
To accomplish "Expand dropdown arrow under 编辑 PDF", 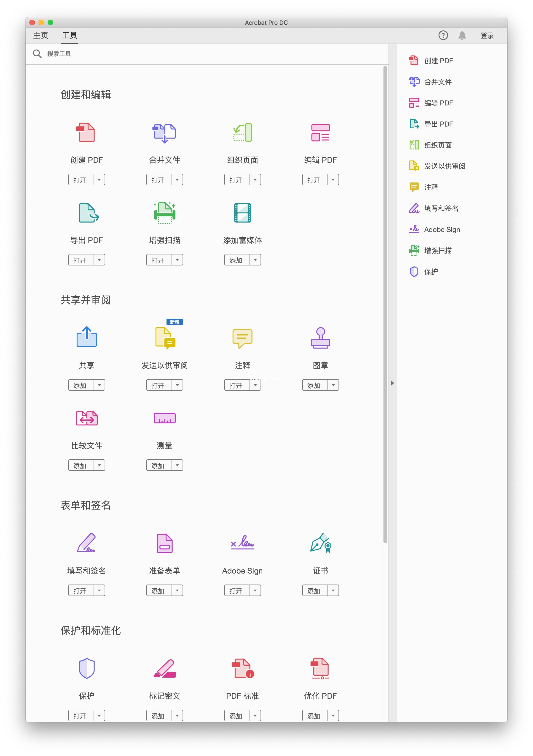I will 333,179.
